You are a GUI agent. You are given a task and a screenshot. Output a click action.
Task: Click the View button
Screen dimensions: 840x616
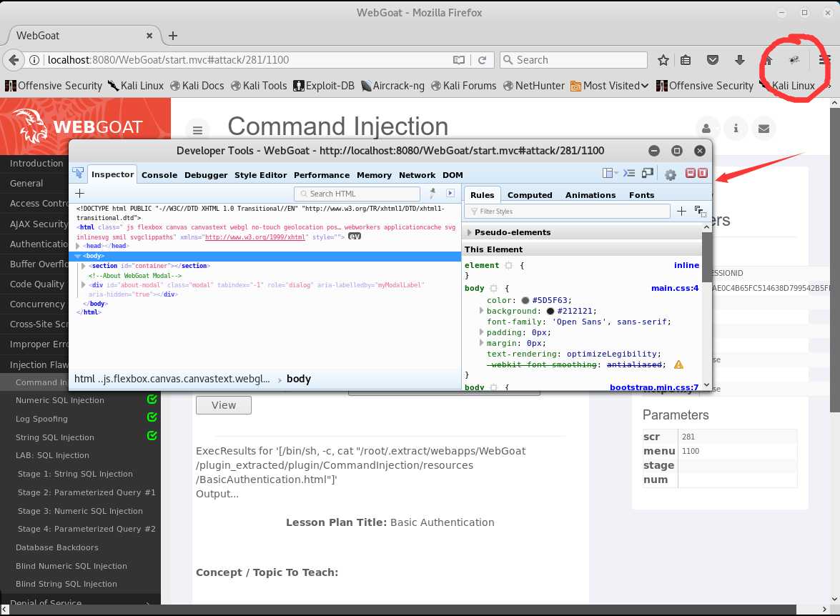(x=223, y=405)
